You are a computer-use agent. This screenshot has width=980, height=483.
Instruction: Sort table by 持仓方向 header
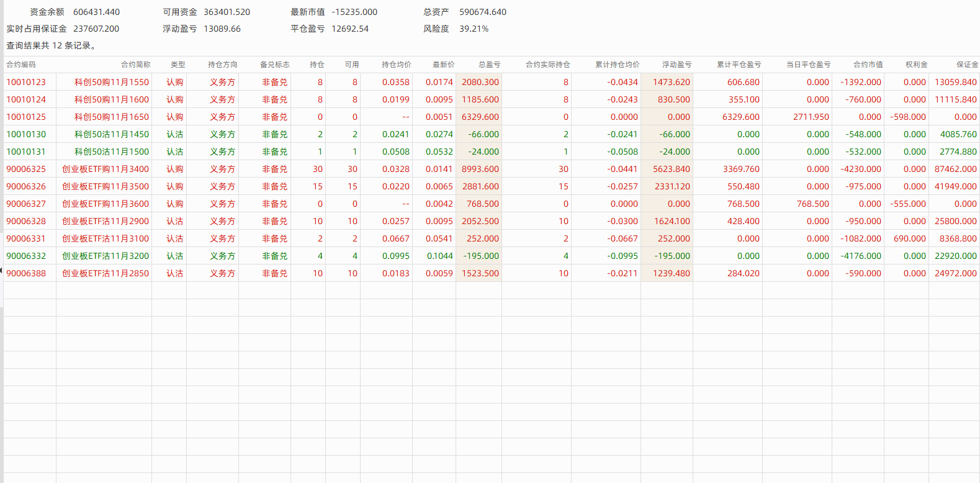(x=222, y=65)
